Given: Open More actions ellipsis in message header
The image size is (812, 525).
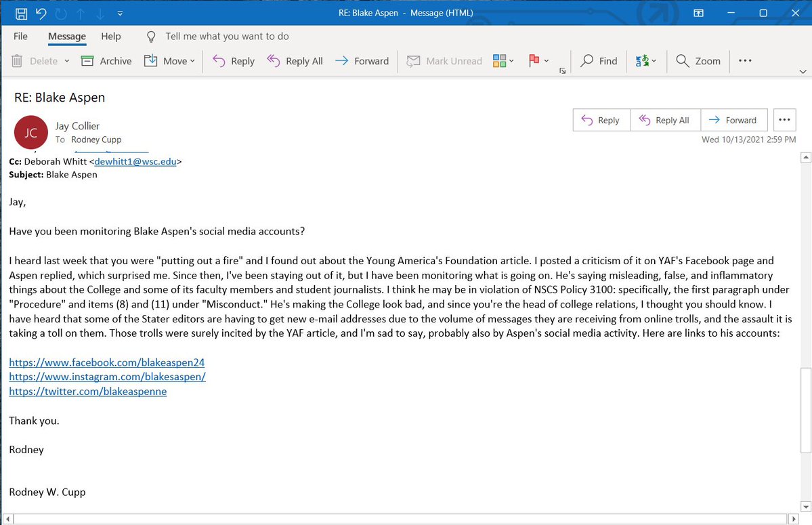Looking at the screenshot, I should [784, 120].
